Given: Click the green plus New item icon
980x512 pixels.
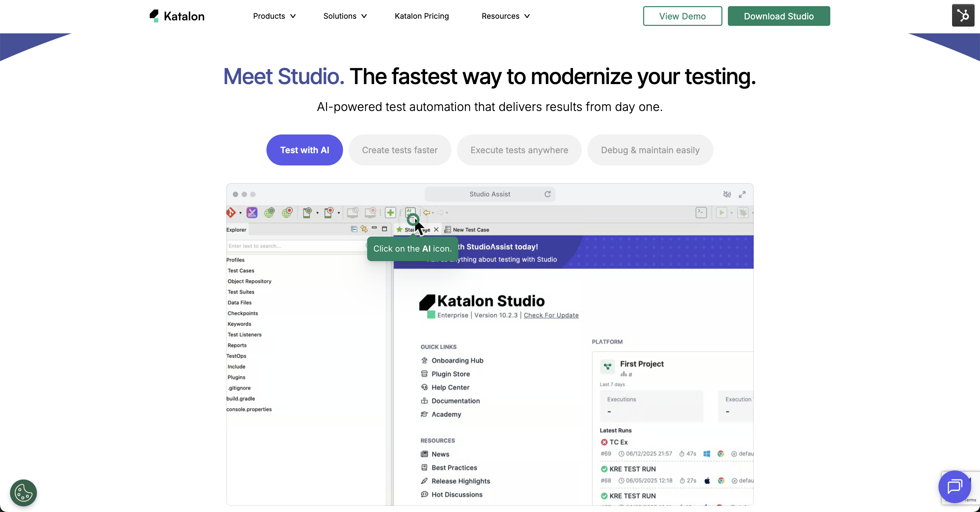Looking at the screenshot, I should pyautogui.click(x=391, y=212).
